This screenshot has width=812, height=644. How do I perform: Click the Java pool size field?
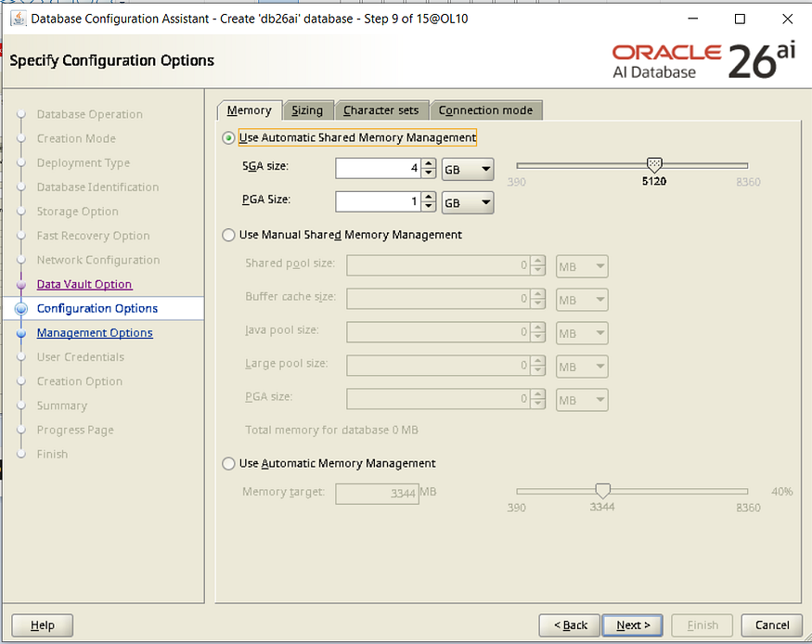coord(439,332)
